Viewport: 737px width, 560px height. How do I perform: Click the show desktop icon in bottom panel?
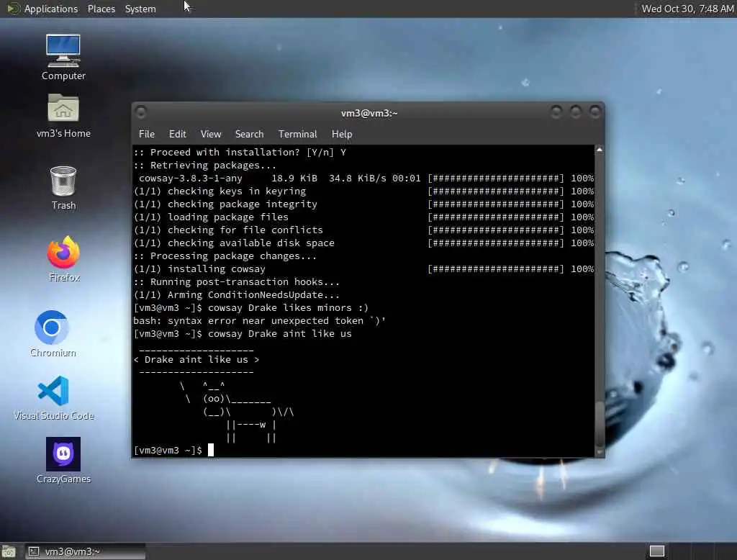(9, 551)
